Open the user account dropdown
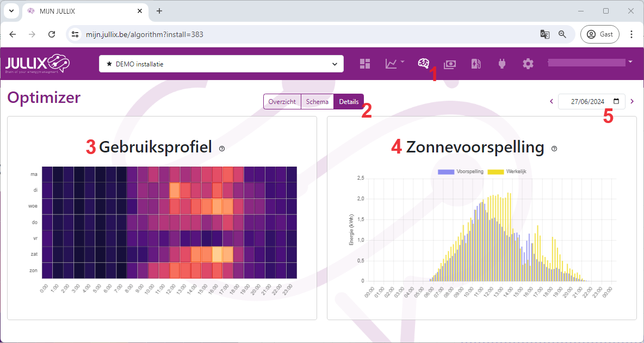The height and width of the screenshot is (343, 644). click(630, 62)
